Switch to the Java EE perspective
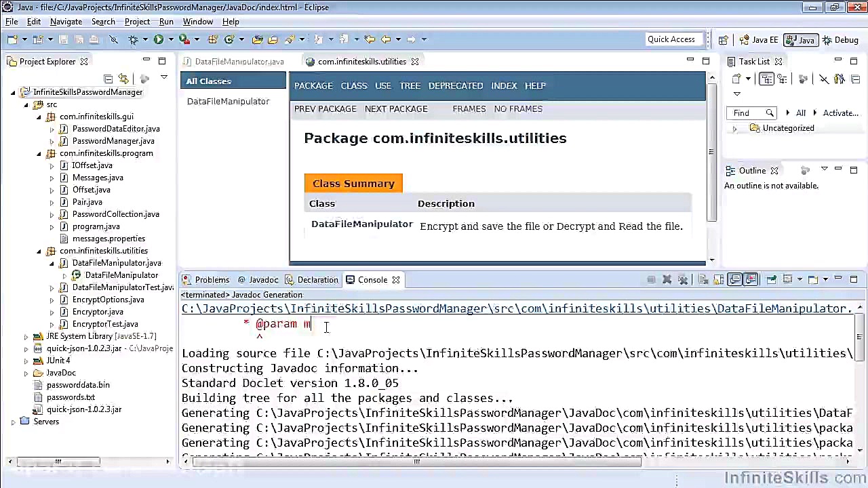The image size is (868, 488). (x=758, y=40)
